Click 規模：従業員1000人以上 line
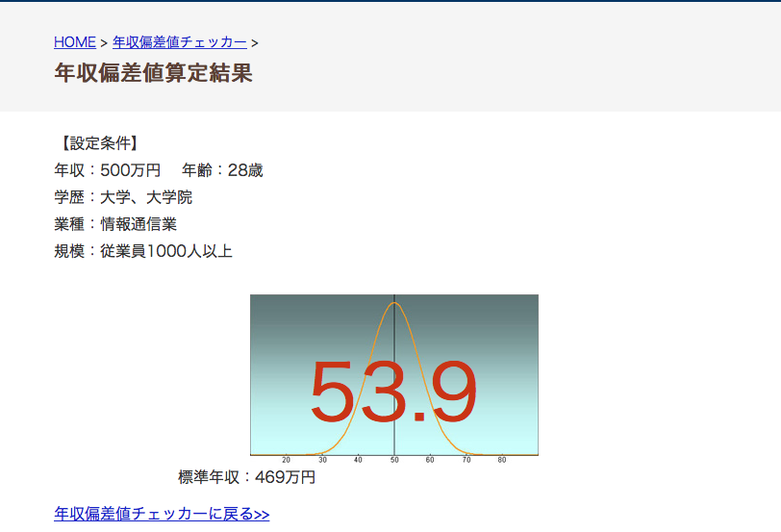Viewport: 781px width, 532px height. coord(143,251)
